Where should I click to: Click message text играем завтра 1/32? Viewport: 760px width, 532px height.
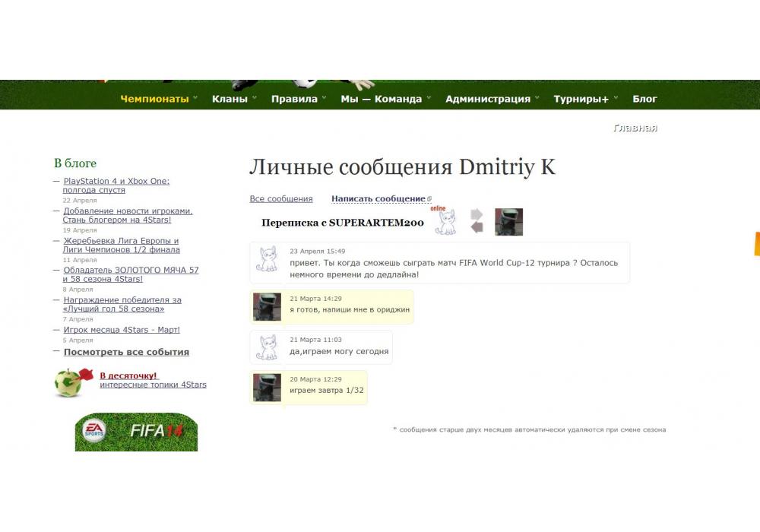pos(327,390)
